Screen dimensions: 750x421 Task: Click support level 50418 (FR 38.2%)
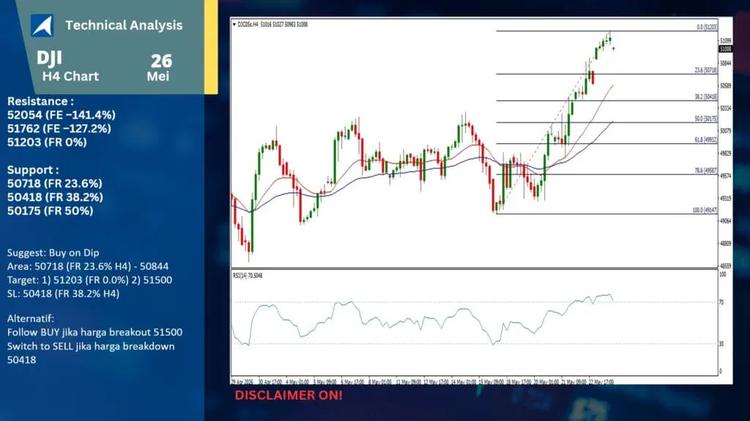click(x=55, y=197)
